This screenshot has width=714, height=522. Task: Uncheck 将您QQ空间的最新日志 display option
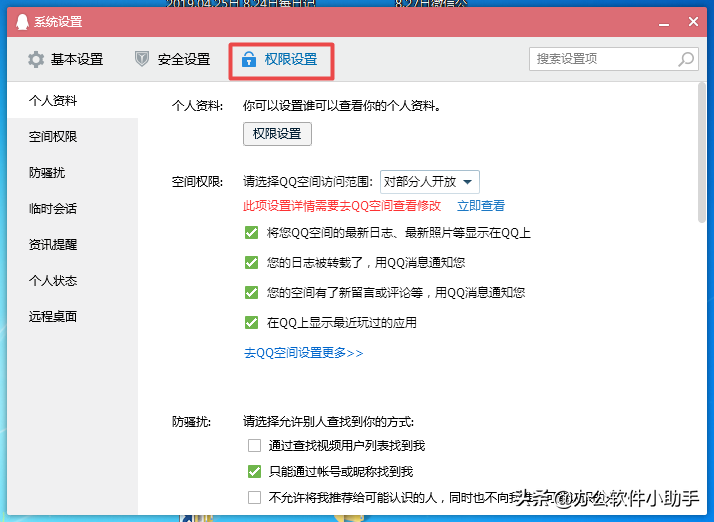pyautogui.click(x=251, y=233)
